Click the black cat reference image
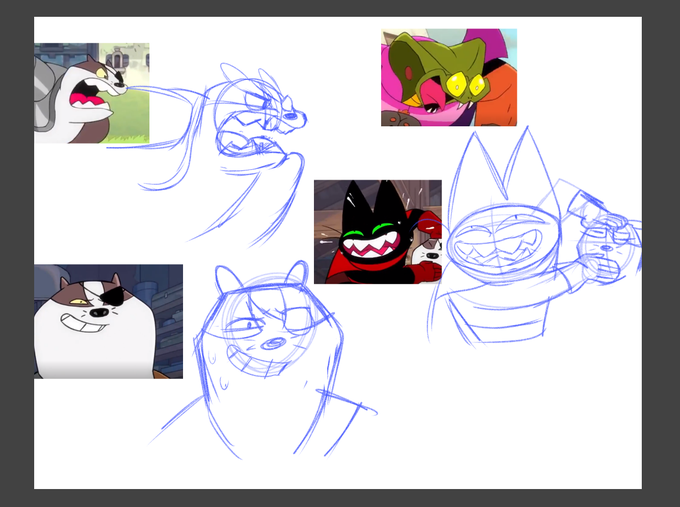 (378, 232)
